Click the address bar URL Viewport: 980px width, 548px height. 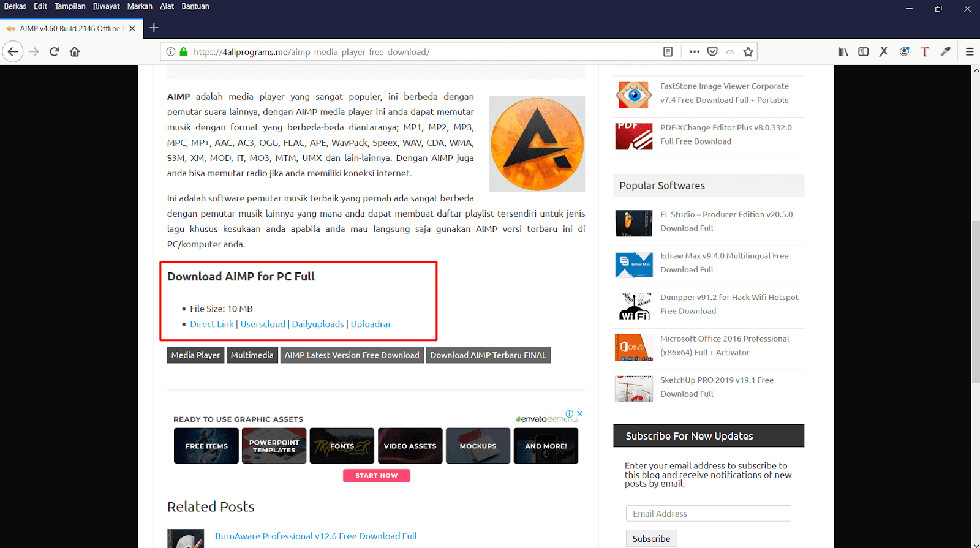[311, 52]
